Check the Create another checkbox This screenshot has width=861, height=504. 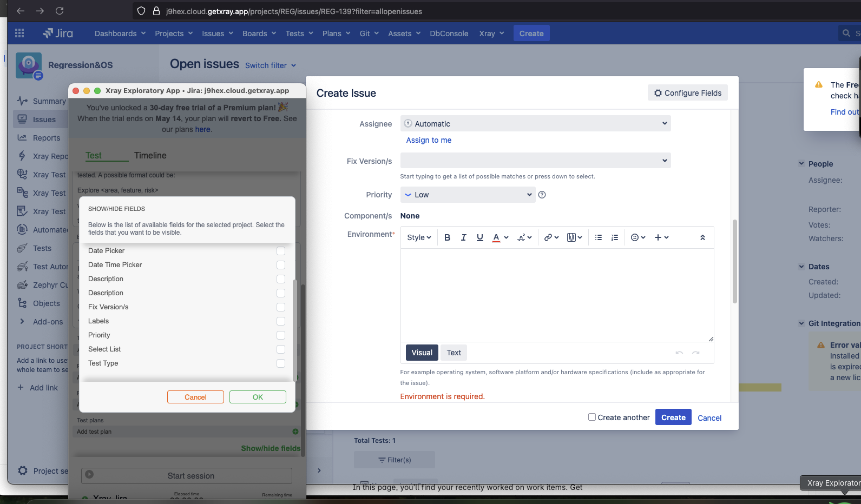592,417
